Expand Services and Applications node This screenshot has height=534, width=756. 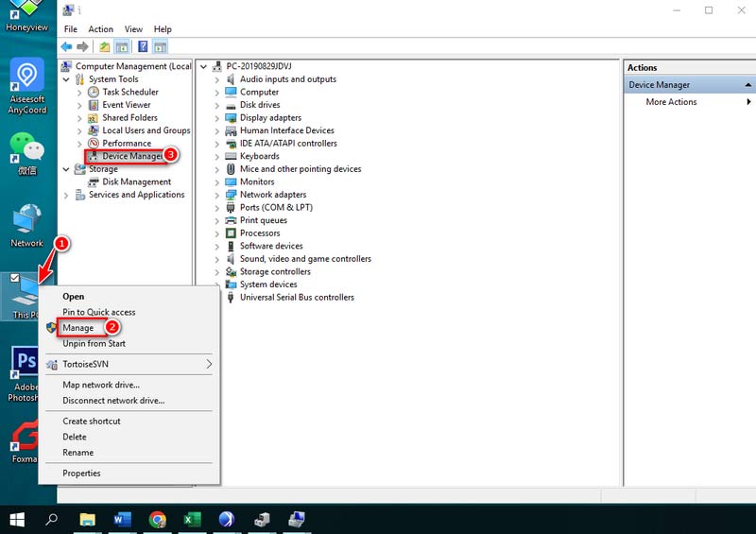coord(66,195)
